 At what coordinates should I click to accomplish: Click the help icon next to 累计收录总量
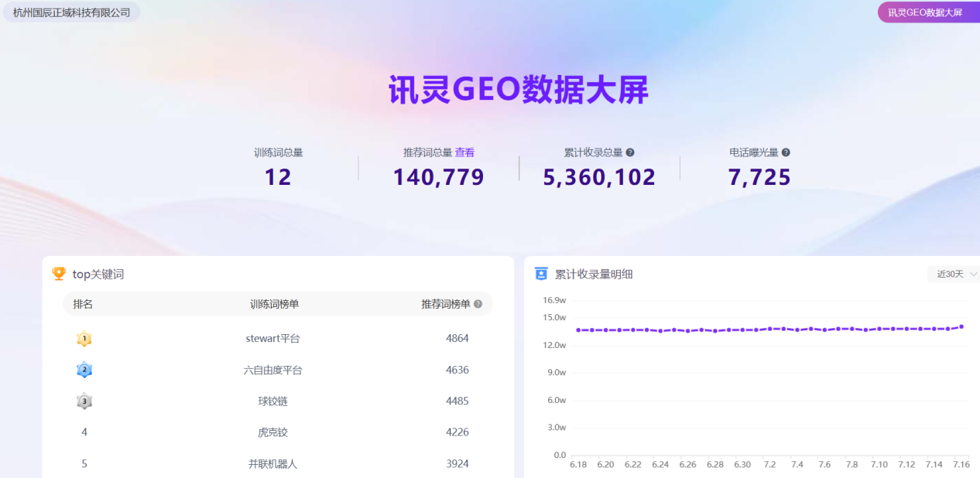(x=630, y=153)
